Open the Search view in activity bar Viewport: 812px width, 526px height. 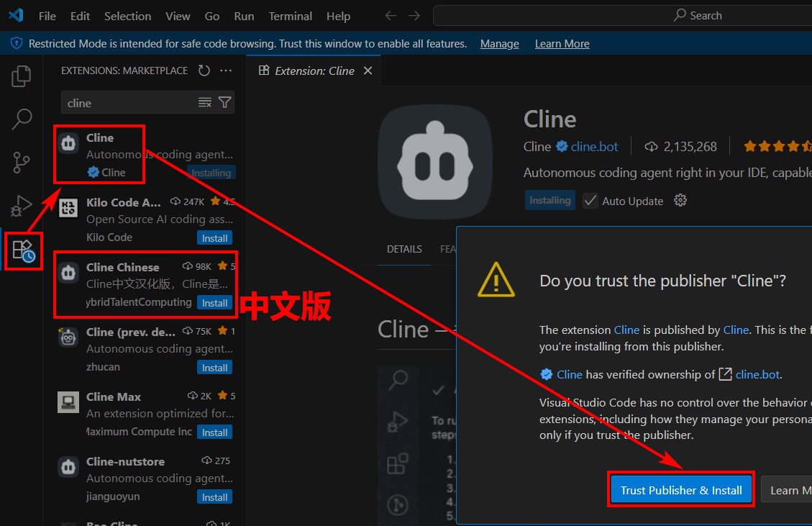click(22, 119)
